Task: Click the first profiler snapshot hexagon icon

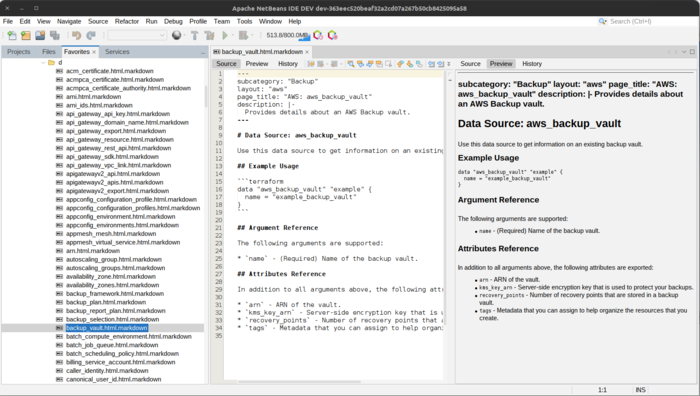Action: [318, 35]
